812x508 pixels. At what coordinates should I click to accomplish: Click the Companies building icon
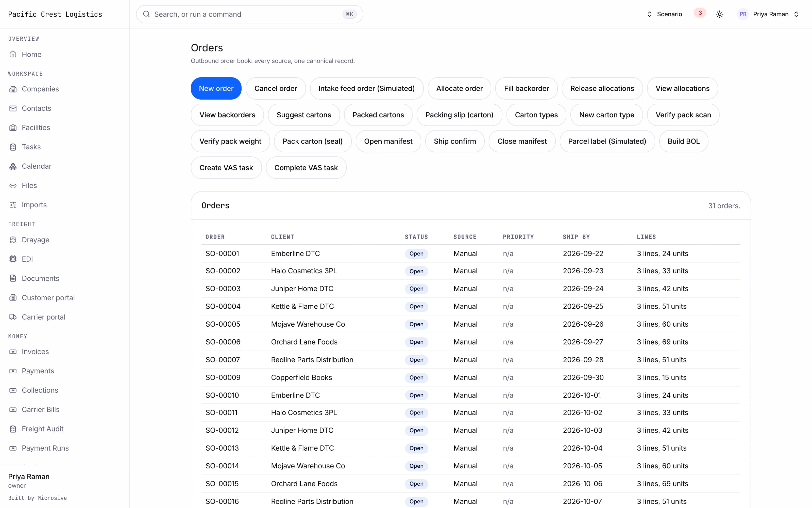coord(13,89)
